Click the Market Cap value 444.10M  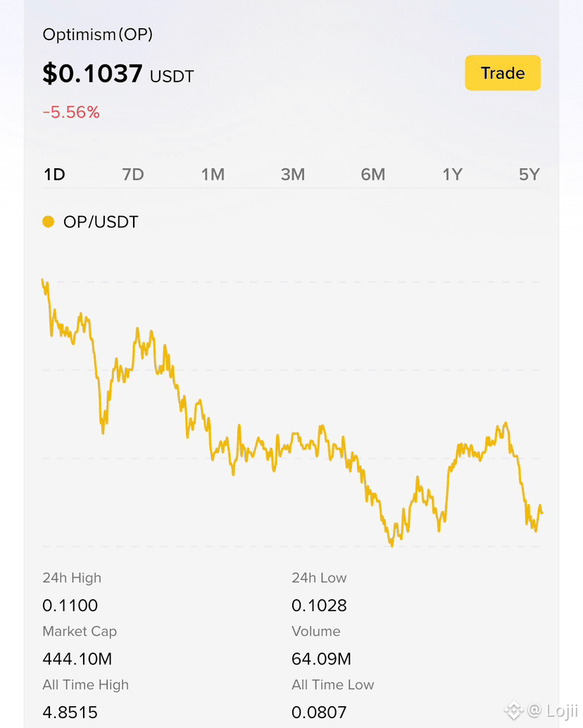pyautogui.click(x=77, y=659)
